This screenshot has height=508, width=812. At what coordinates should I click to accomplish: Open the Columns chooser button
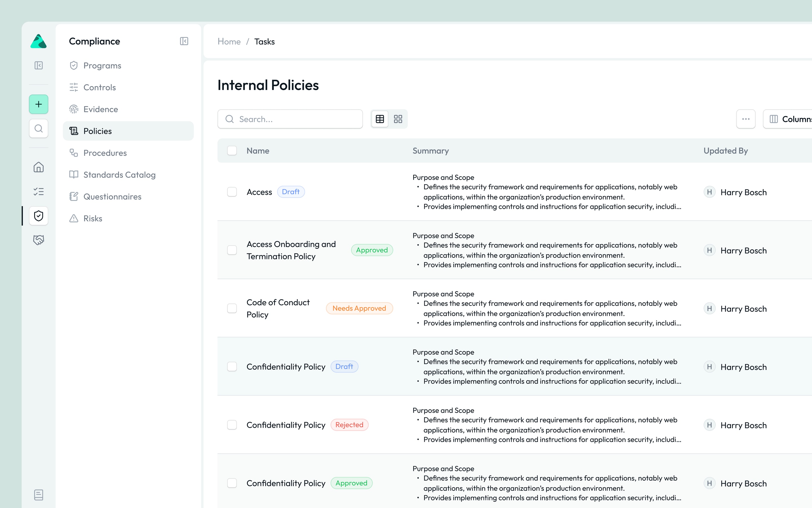(788, 119)
